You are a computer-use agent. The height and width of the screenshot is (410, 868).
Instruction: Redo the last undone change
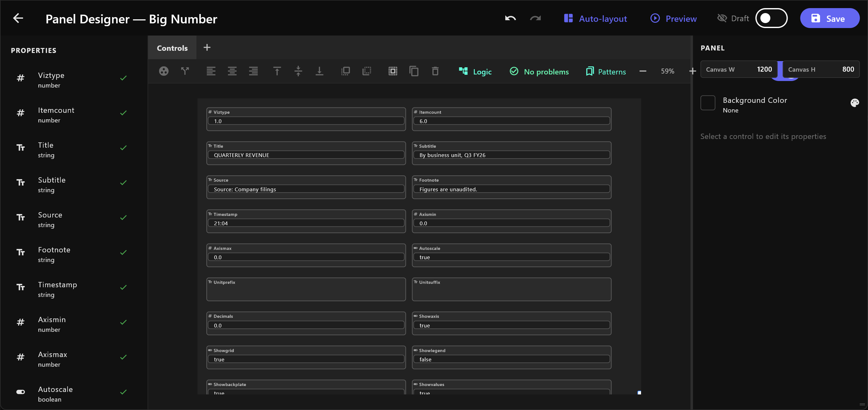point(535,18)
